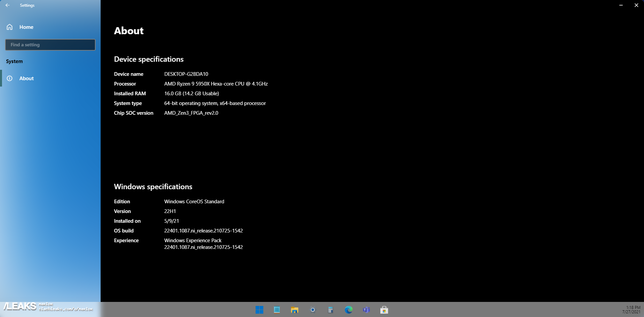Click the About info icon in sidebar

tap(10, 78)
